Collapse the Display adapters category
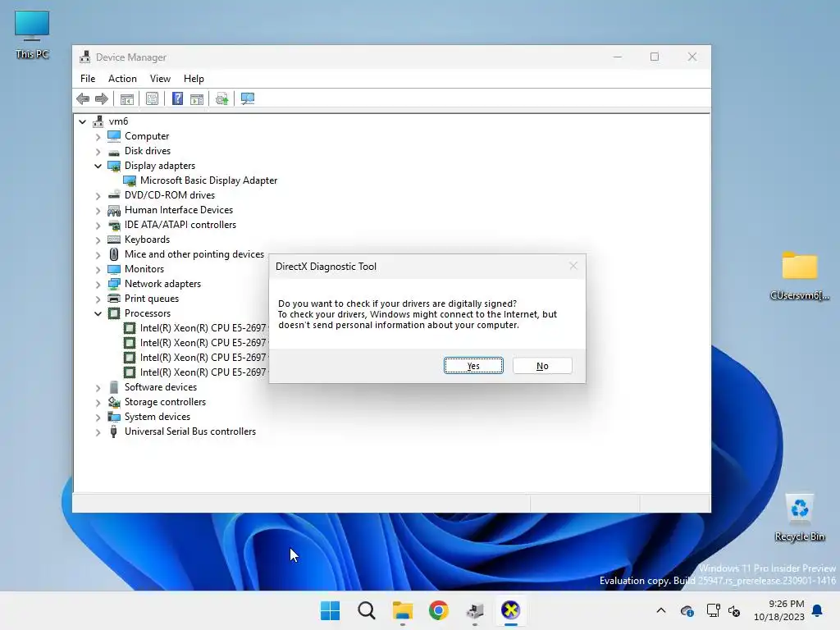 pos(98,166)
